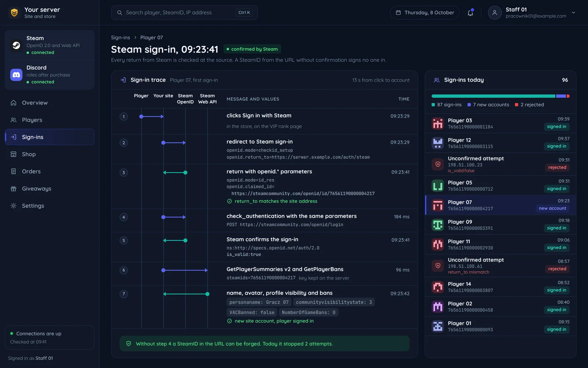This screenshot has height=368, width=588.
Task: Click the NumberOfGameBans: 0 chip
Action: point(309,312)
